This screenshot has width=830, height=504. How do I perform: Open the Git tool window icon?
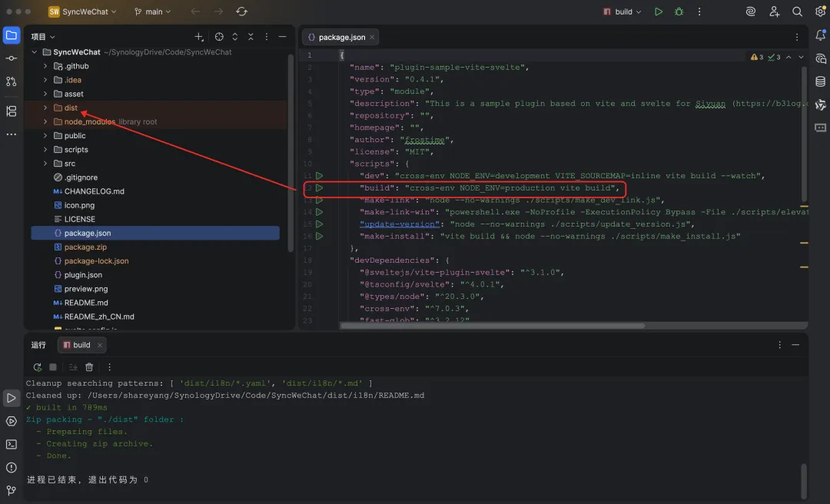tap(11, 491)
